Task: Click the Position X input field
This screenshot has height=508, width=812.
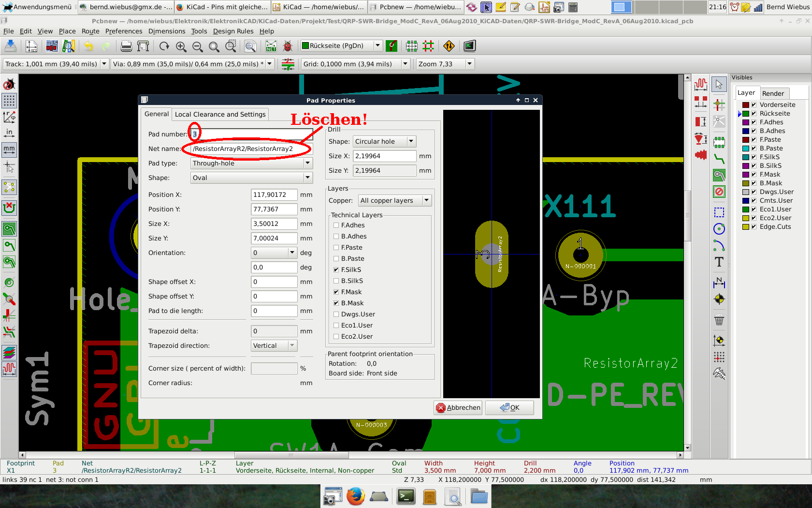Action: coord(274,195)
